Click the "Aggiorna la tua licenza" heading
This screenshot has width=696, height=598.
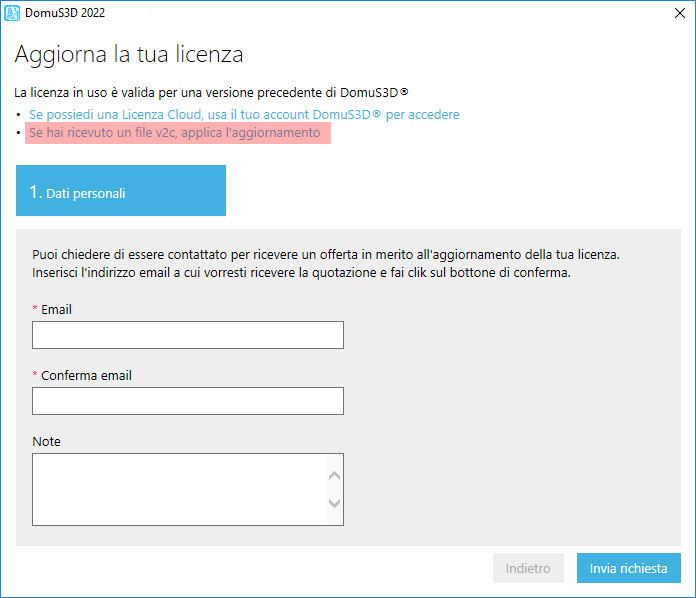click(129, 55)
